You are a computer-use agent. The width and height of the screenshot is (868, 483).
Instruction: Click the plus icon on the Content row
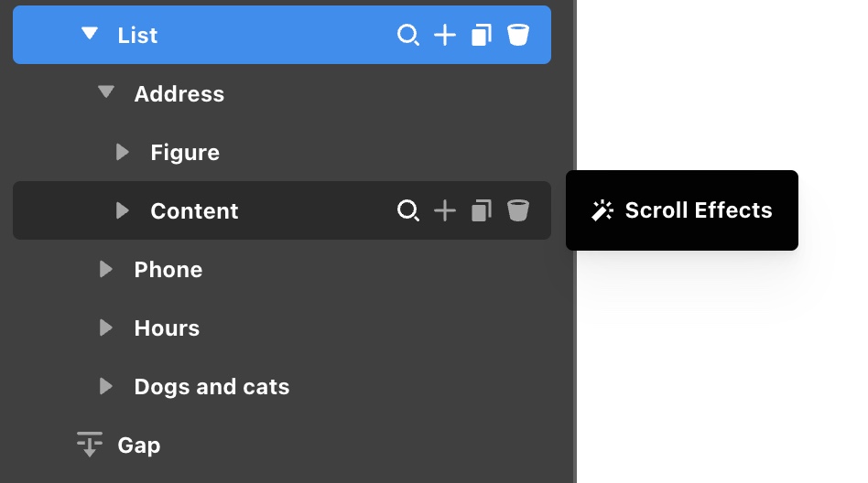click(x=445, y=211)
